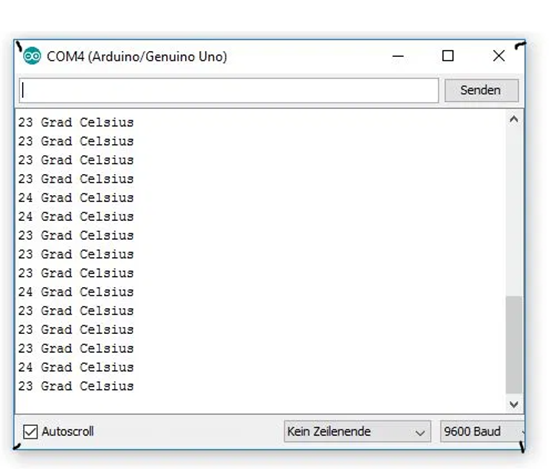Click the vertical scrollbar thumb
The width and height of the screenshot is (550, 469).
[514, 345]
